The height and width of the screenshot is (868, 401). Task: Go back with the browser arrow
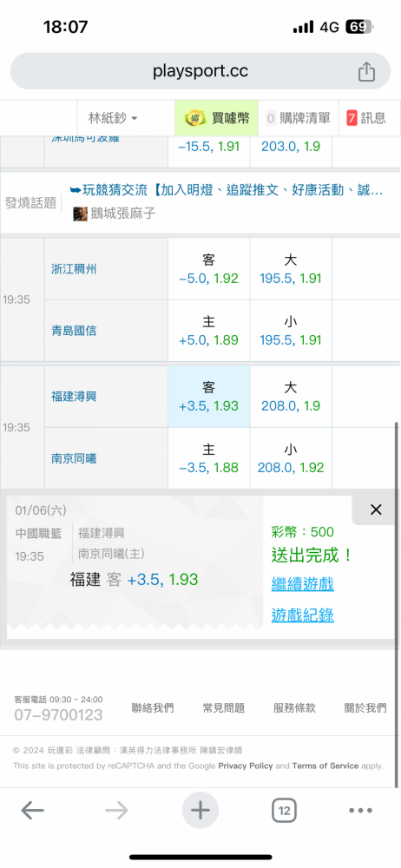pos(33,811)
